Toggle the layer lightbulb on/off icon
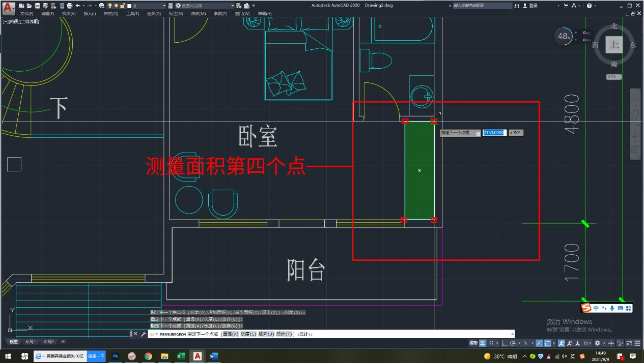The width and height of the screenshot is (644, 363). coord(110,6)
